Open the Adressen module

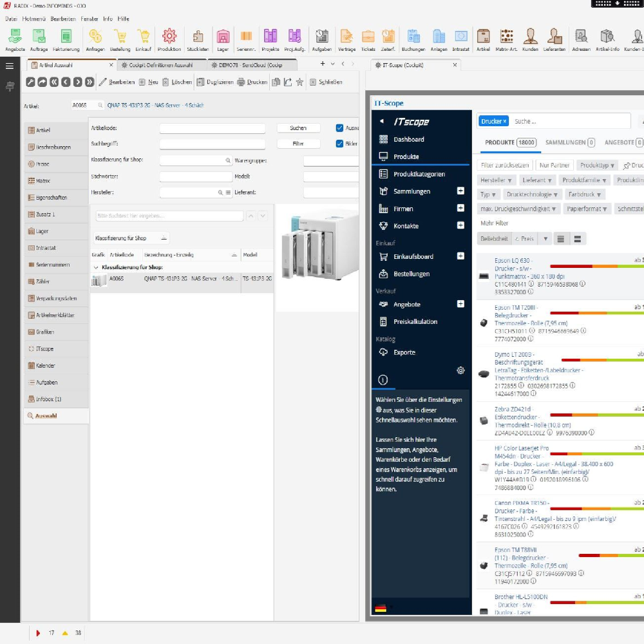coord(581,40)
